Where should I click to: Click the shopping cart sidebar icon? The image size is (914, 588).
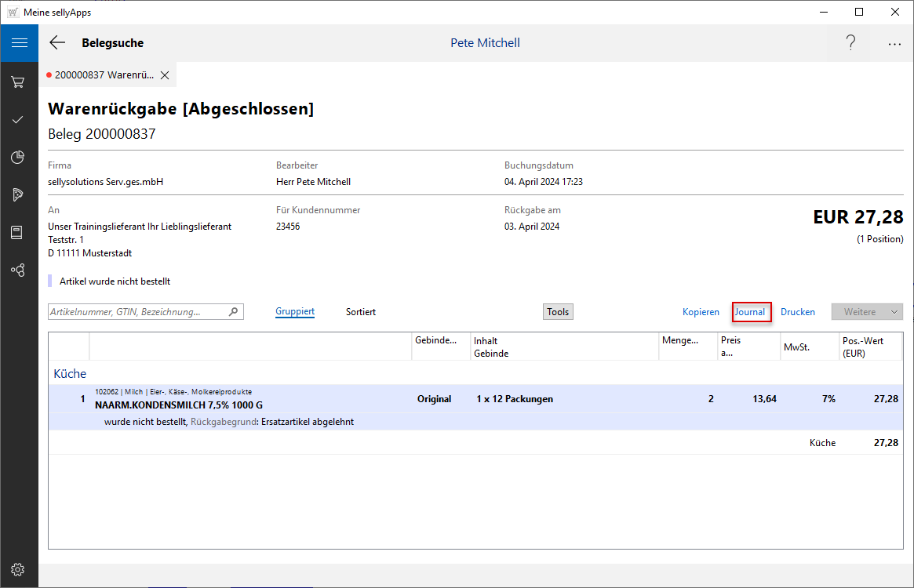18,82
